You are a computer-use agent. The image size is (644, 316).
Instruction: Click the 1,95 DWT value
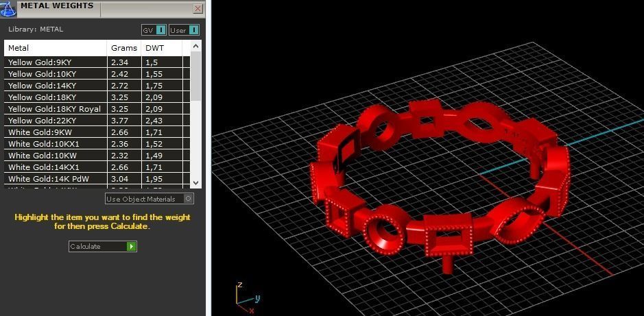[x=154, y=179]
